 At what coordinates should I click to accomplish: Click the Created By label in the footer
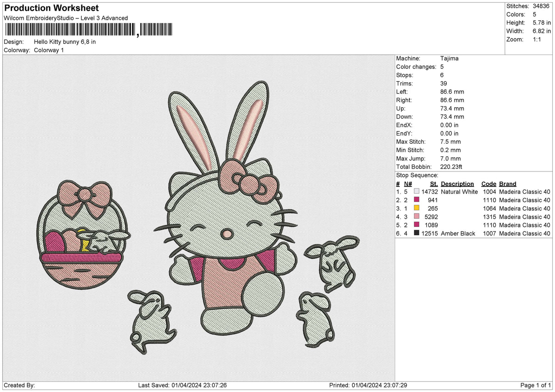19,385
